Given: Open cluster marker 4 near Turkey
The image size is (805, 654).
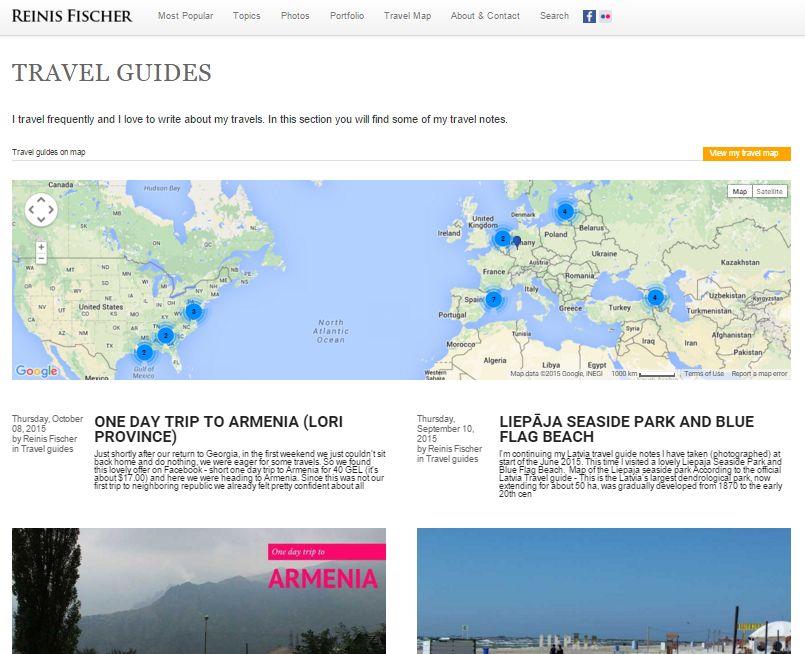Looking at the screenshot, I should (655, 297).
